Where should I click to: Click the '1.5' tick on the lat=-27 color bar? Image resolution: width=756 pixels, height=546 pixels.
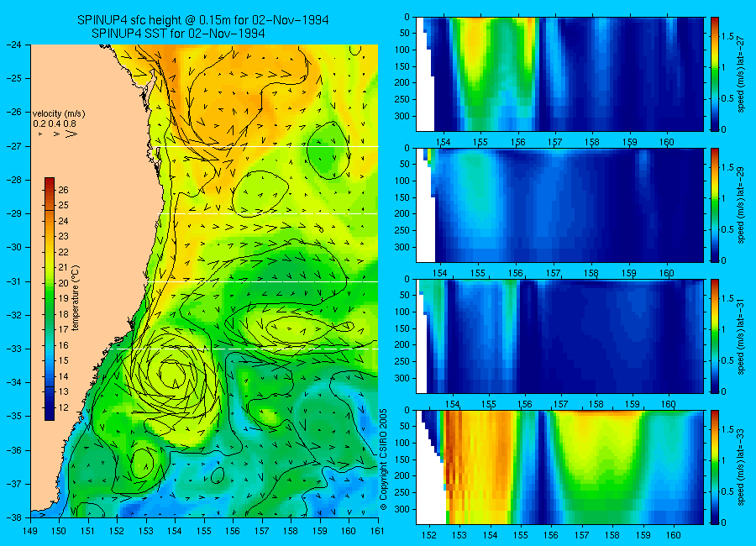(727, 37)
